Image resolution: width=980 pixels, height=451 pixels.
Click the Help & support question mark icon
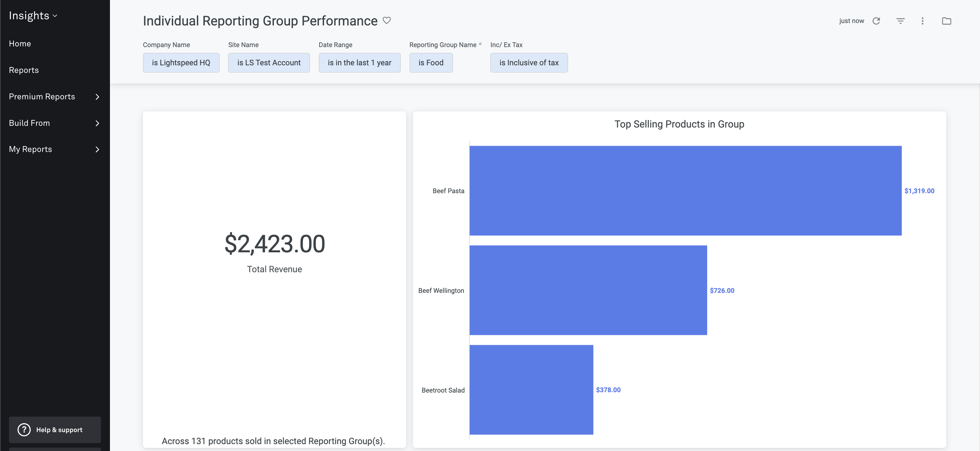[x=24, y=430]
